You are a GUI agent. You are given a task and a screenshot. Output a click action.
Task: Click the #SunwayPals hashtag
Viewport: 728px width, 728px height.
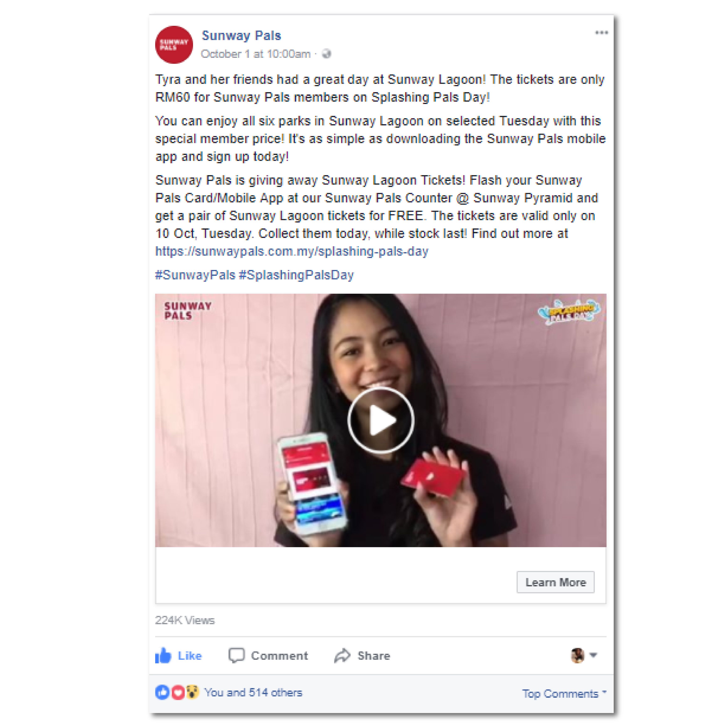[195, 275]
